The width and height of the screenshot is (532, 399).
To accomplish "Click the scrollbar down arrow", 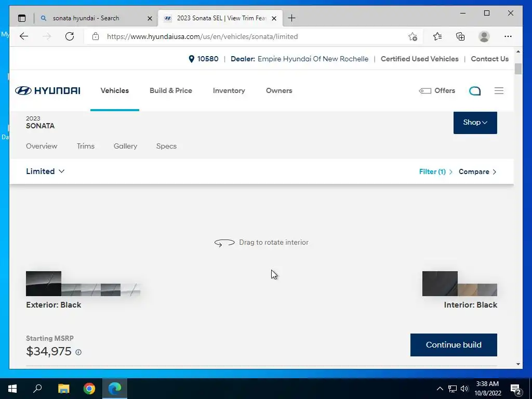I will [x=518, y=364].
